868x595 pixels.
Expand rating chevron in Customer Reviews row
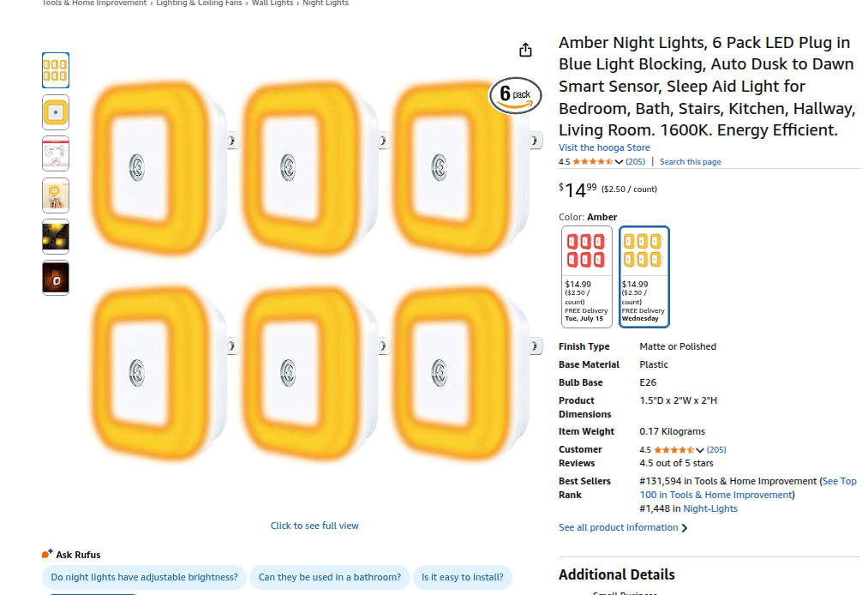700,450
